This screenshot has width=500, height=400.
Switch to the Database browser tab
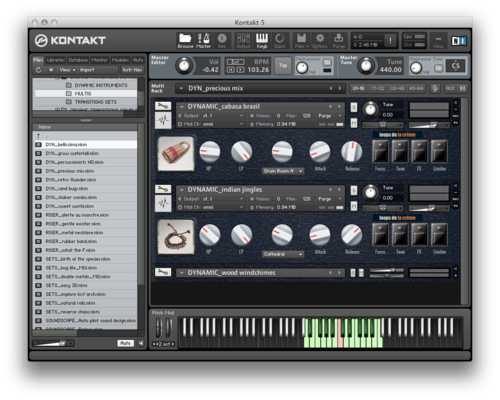click(78, 60)
